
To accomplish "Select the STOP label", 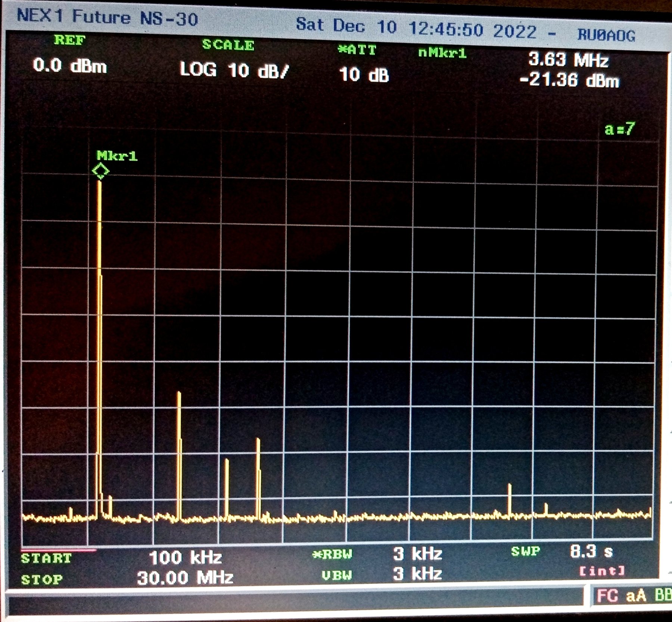I will pos(42,579).
